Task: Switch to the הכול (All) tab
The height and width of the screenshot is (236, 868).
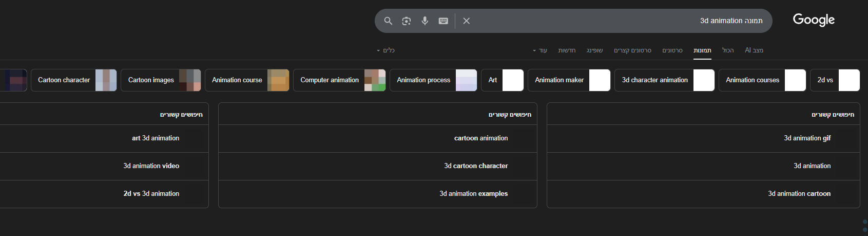Action: click(728, 50)
